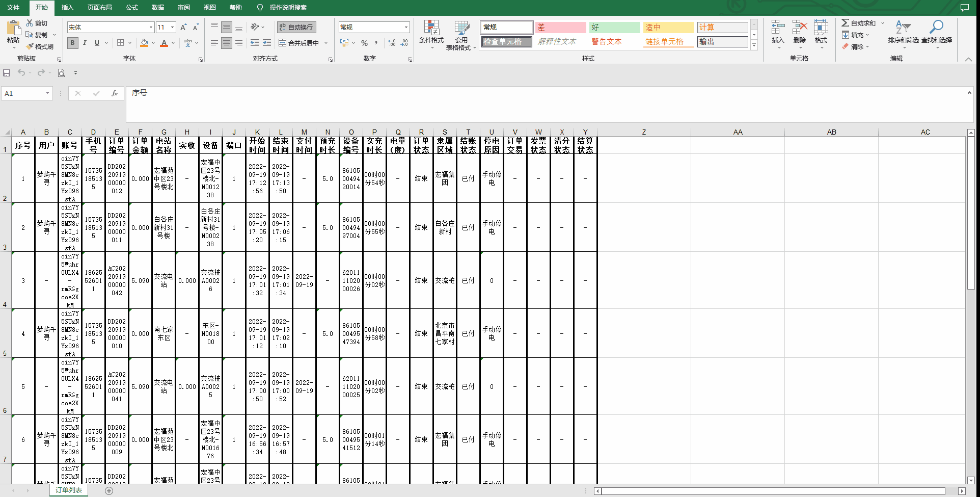Click the increase decimal icon
980x497 pixels.
392,43
